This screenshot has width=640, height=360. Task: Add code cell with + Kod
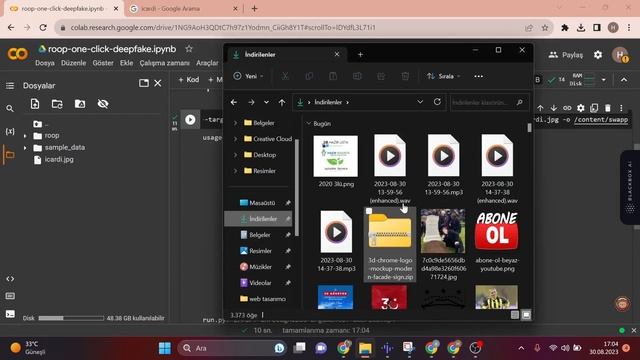point(189,80)
